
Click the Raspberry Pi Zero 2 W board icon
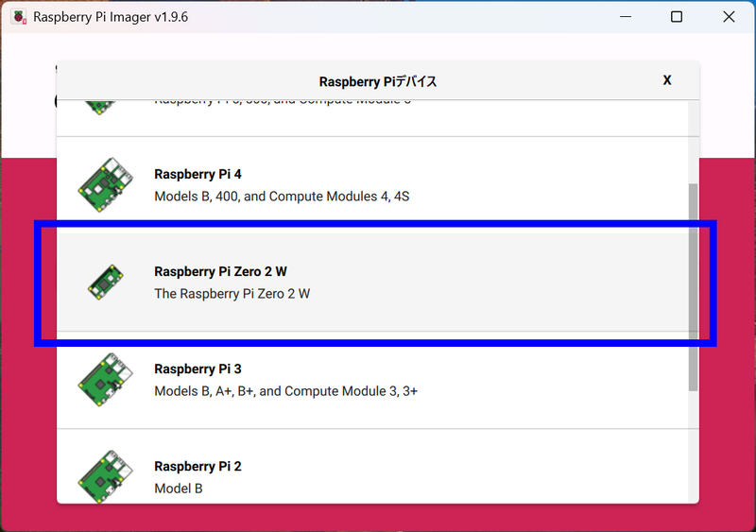point(106,283)
